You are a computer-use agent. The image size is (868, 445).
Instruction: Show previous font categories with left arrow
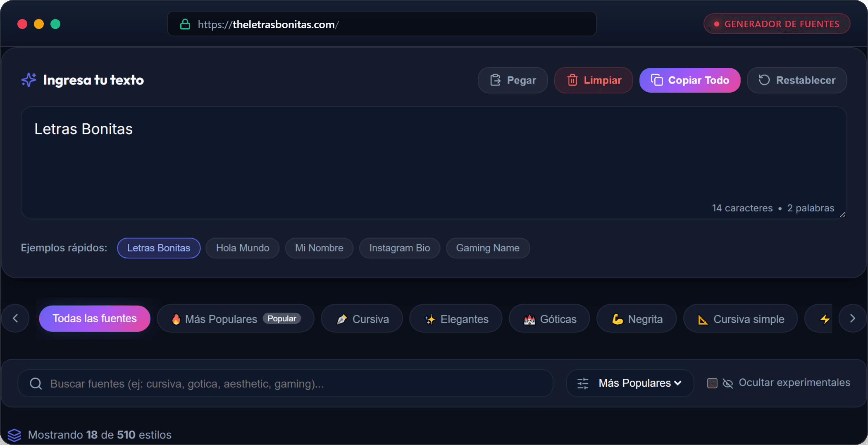coord(15,318)
